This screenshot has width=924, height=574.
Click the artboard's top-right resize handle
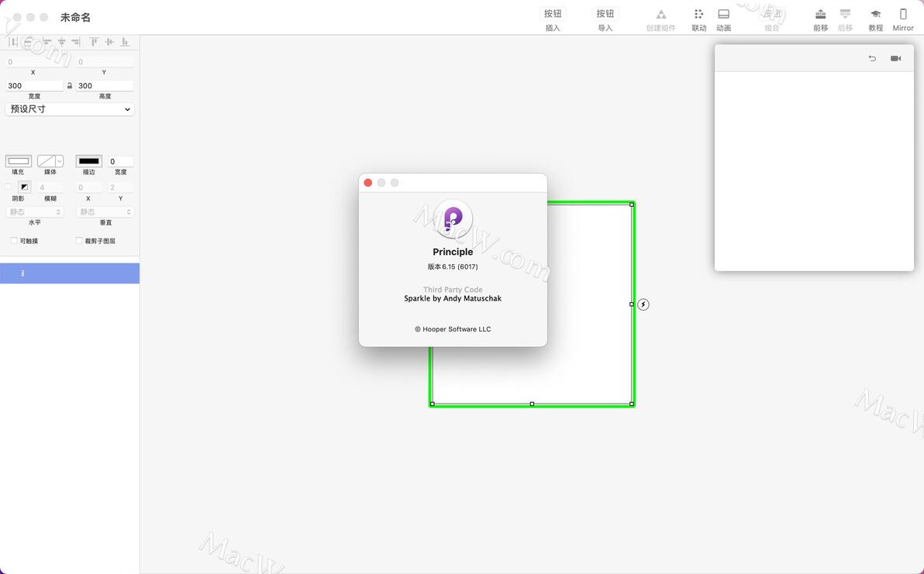click(x=632, y=205)
